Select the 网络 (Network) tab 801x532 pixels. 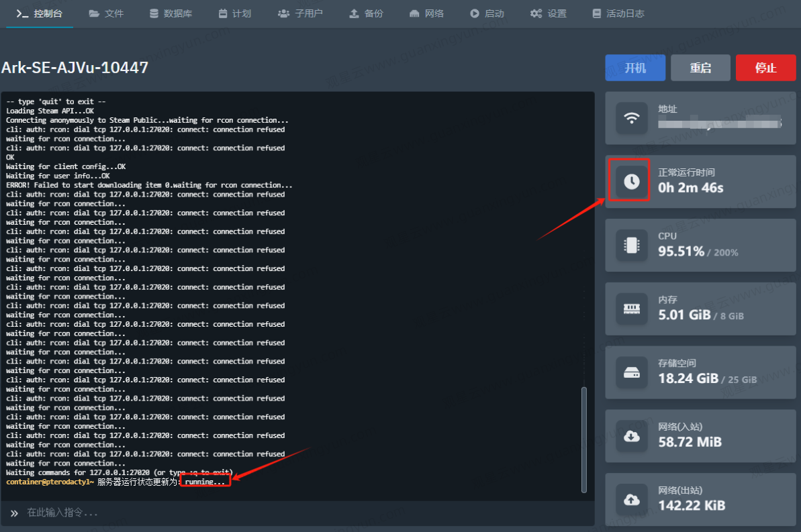tap(426, 13)
